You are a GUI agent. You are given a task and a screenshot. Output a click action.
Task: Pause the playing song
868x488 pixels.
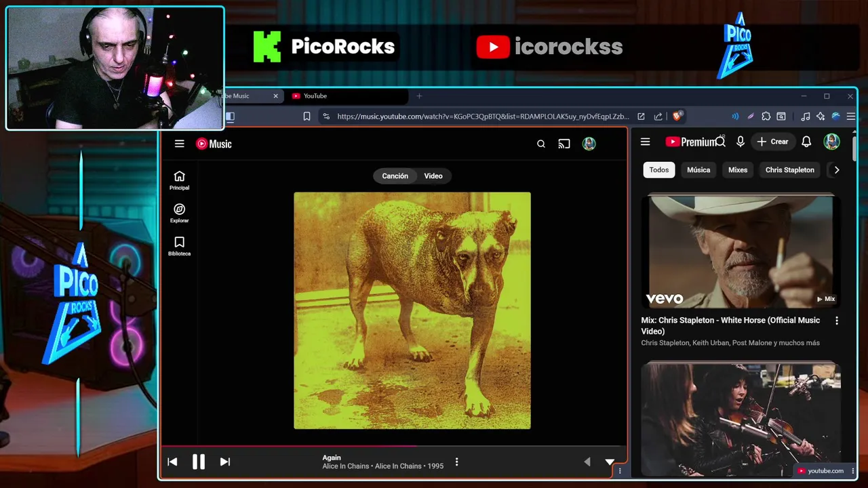pos(198,462)
